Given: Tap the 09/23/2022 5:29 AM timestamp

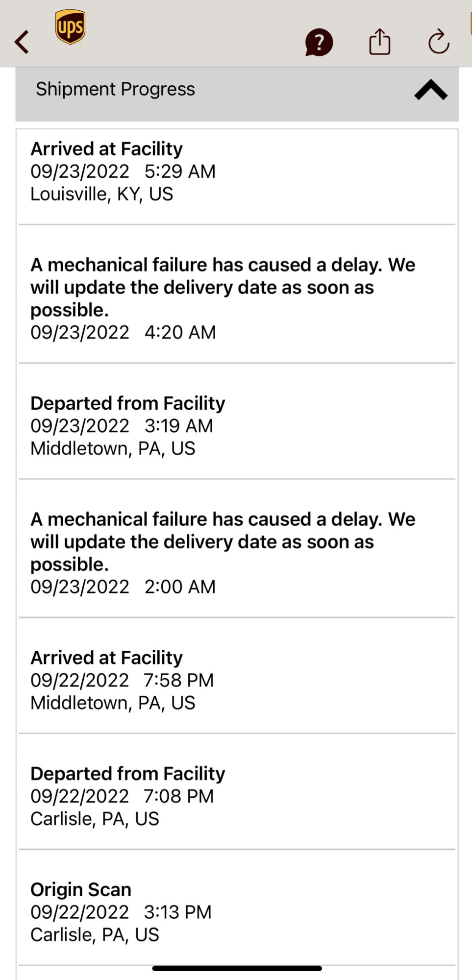Looking at the screenshot, I should 123,171.
